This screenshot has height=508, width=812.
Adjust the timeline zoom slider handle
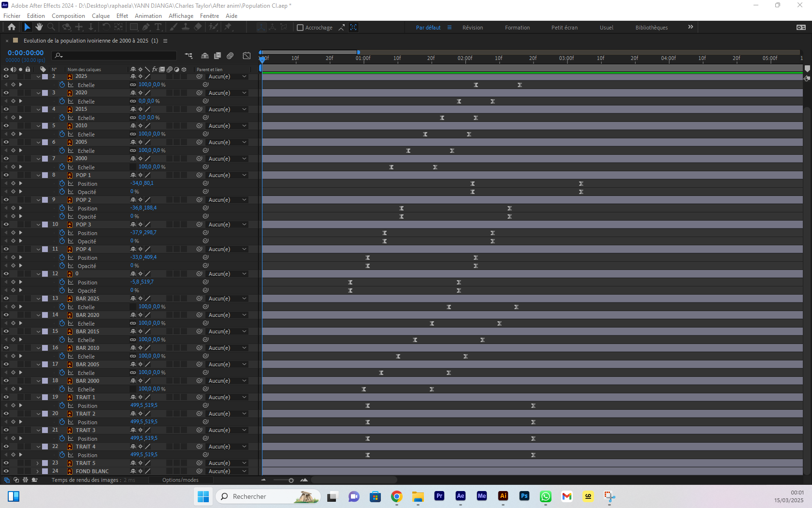(x=291, y=480)
